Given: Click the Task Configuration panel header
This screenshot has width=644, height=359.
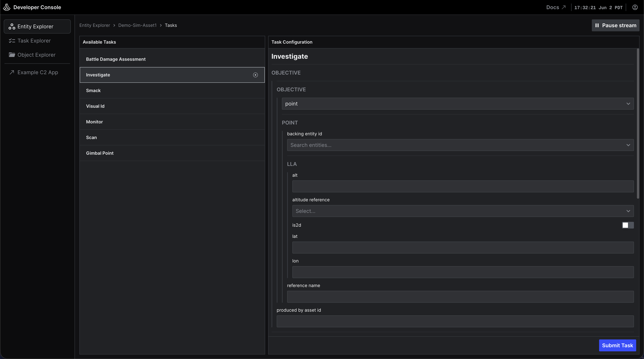Looking at the screenshot, I should [454, 42].
